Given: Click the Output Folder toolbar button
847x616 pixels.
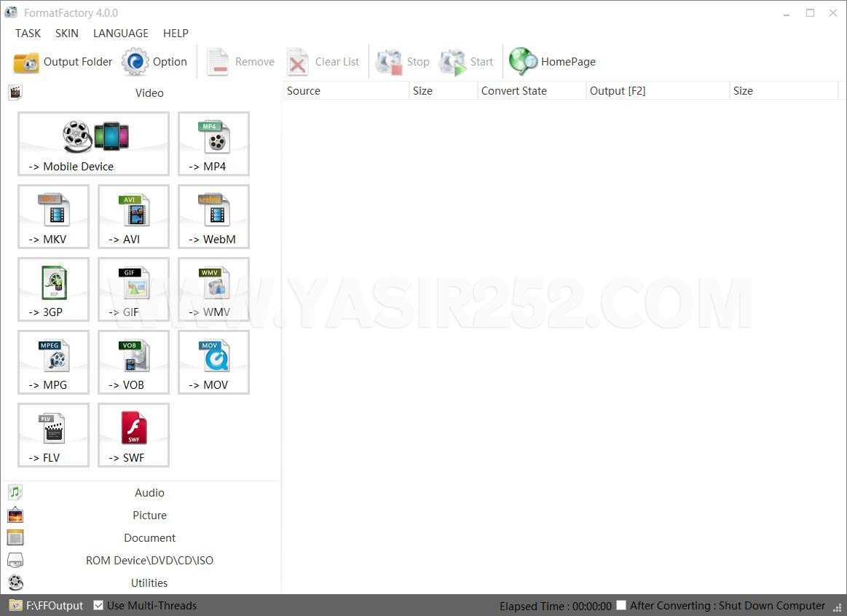Looking at the screenshot, I should (x=62, y=62).
